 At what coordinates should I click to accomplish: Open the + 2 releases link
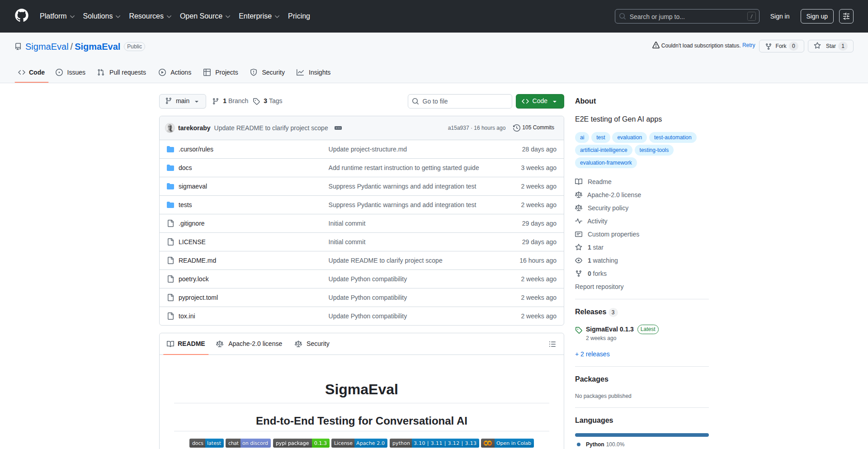coord(592,354)
